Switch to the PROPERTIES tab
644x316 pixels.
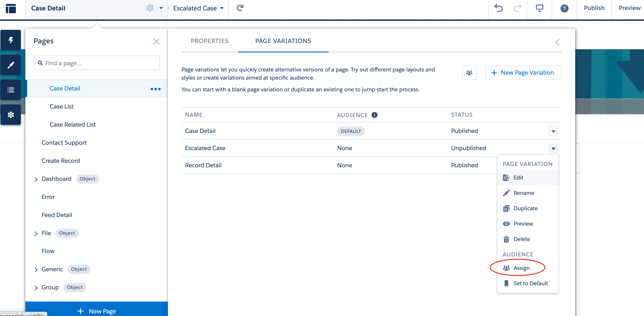point(210,41)
